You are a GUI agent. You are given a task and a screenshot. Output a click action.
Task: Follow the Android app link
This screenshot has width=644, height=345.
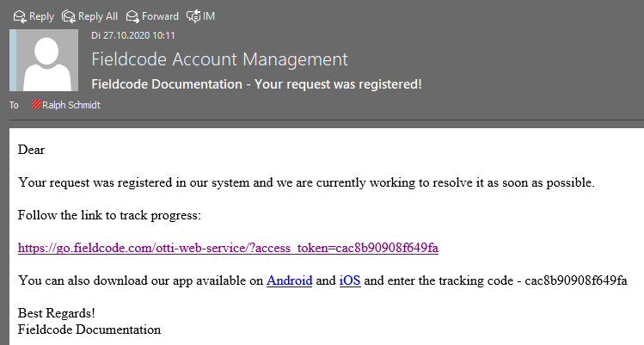click(289, 280)
